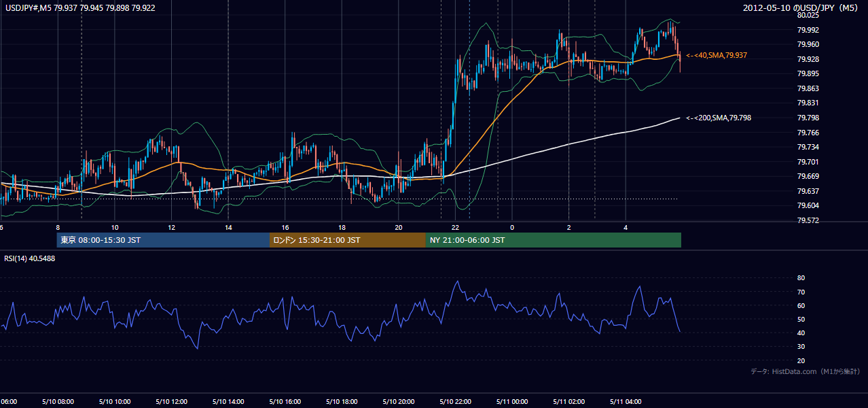868x408 pixels.
Task: Click the 5/10 18:00 time label
Action: tap(342, 402)
